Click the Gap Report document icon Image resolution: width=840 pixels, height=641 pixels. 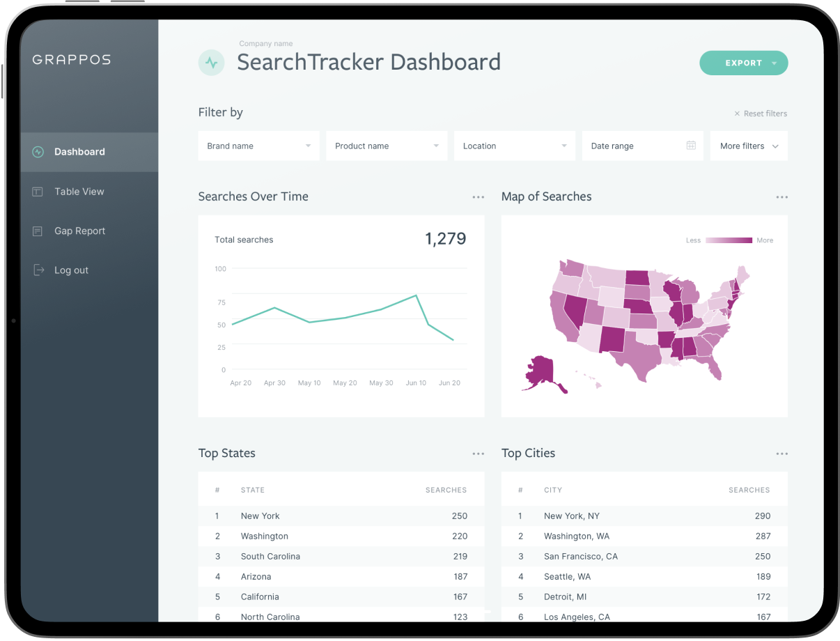tap(38, 231)
